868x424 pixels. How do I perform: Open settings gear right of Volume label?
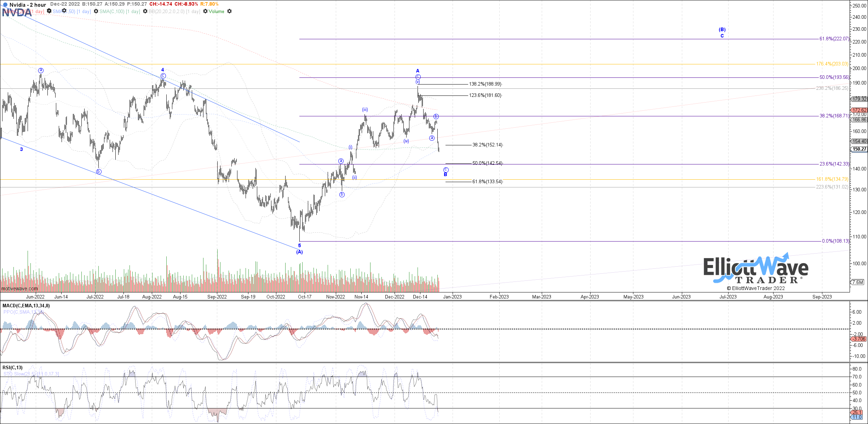pyautogui.click(x=229, y=11)
